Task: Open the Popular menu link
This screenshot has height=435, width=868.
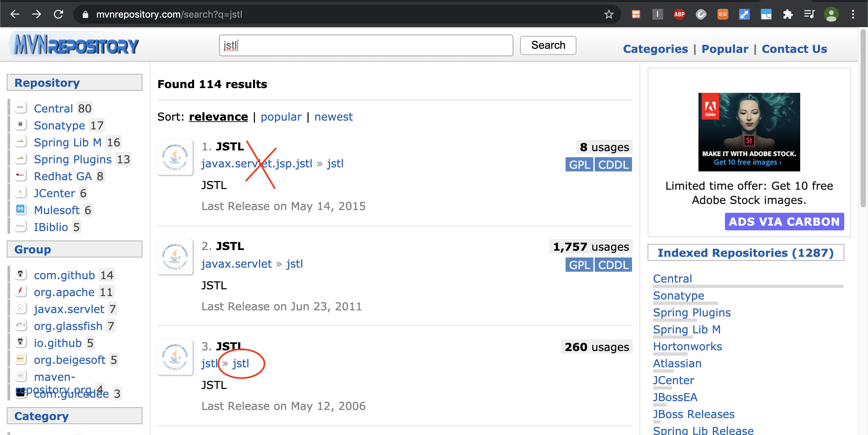Action: [725, 49]
